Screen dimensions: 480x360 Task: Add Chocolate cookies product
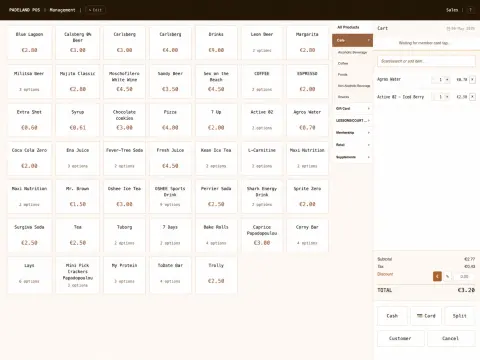click(124, 120)
